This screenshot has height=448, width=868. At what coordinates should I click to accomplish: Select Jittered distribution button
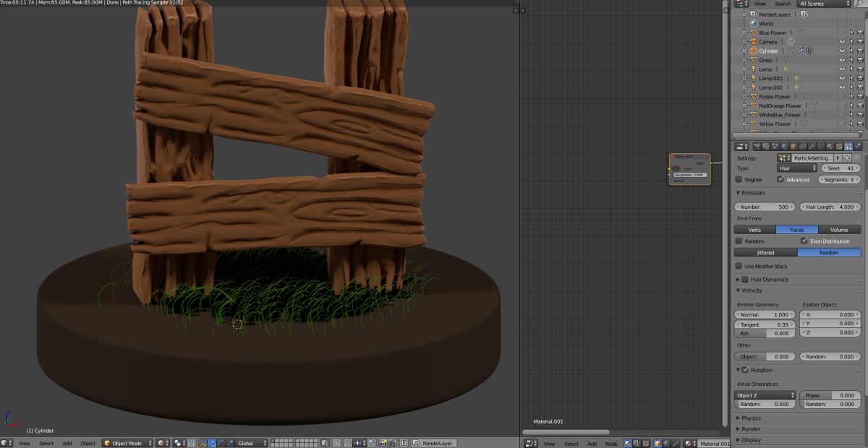pyautogui.click(x=765, y=253)
